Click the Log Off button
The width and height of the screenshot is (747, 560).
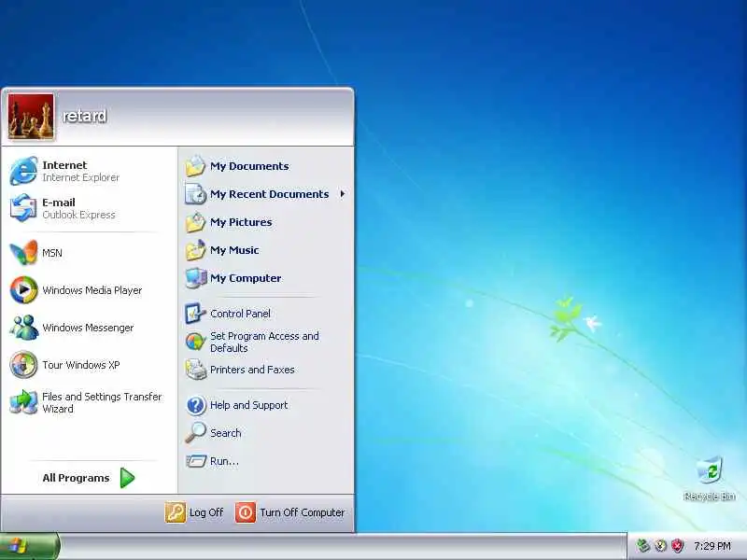[194, 512]
